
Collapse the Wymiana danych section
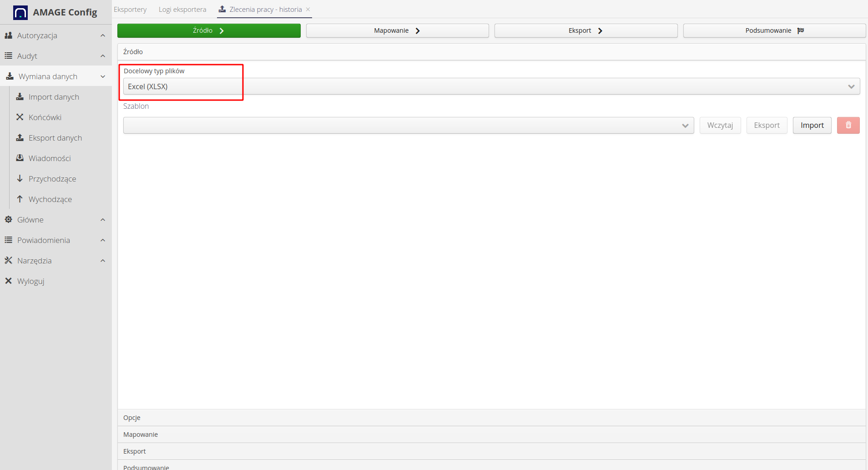pos(56,76)
